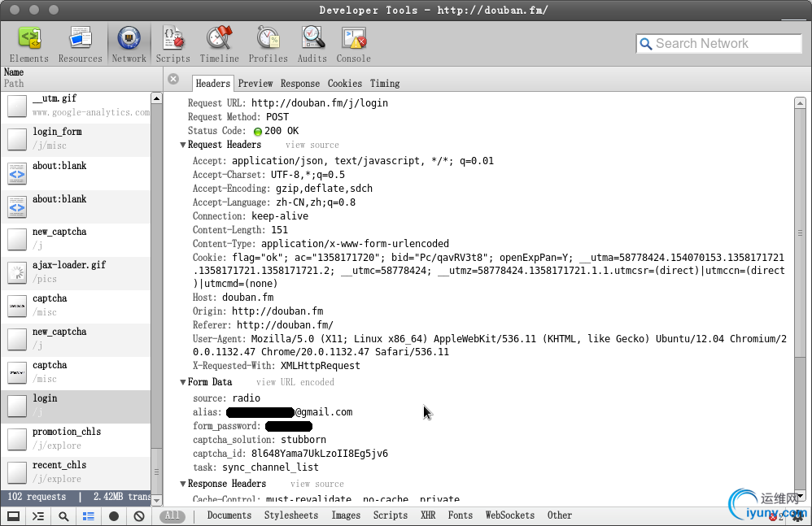812x526 pixels.
Task: Switch to the Cookies tab
Action: coord(344,83)
